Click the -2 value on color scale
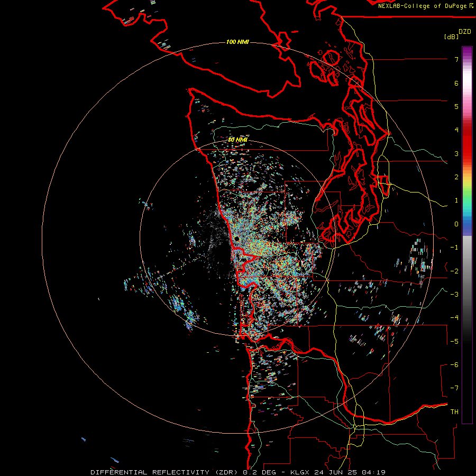This screenshot has height=476, width=476. (454, 271)
